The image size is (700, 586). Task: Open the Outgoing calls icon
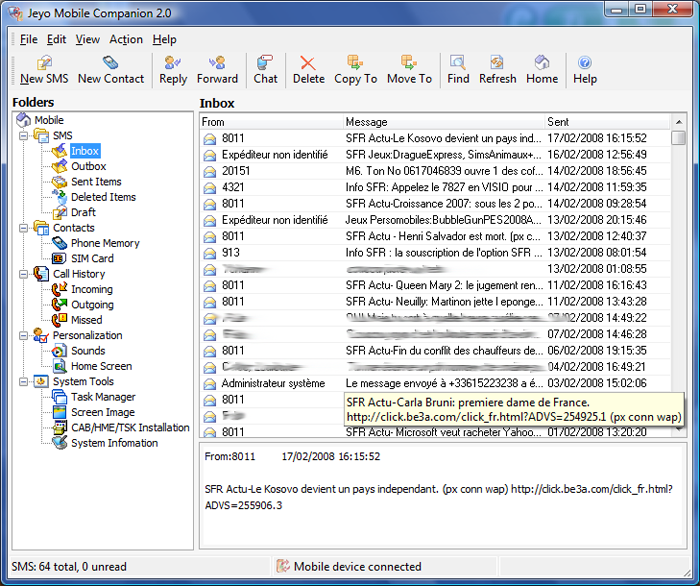coord(59,305)
